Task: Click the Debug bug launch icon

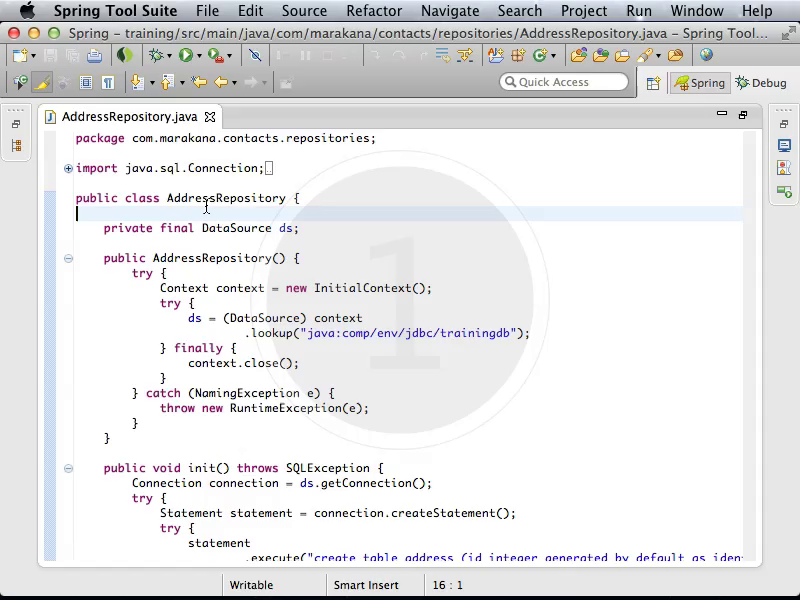Action: pos(156,55)
